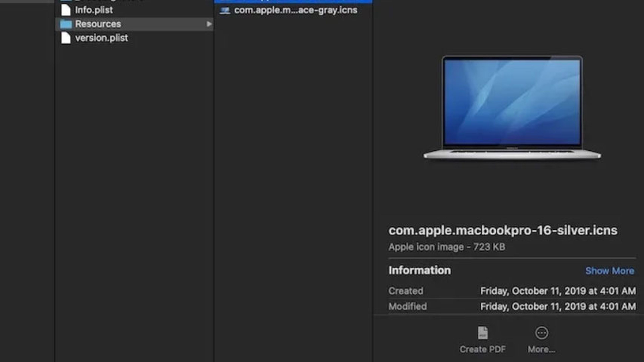Click the Information section heading
Image resolution: width=644 pixels, height=362 pixels.
tap(420, 270)
